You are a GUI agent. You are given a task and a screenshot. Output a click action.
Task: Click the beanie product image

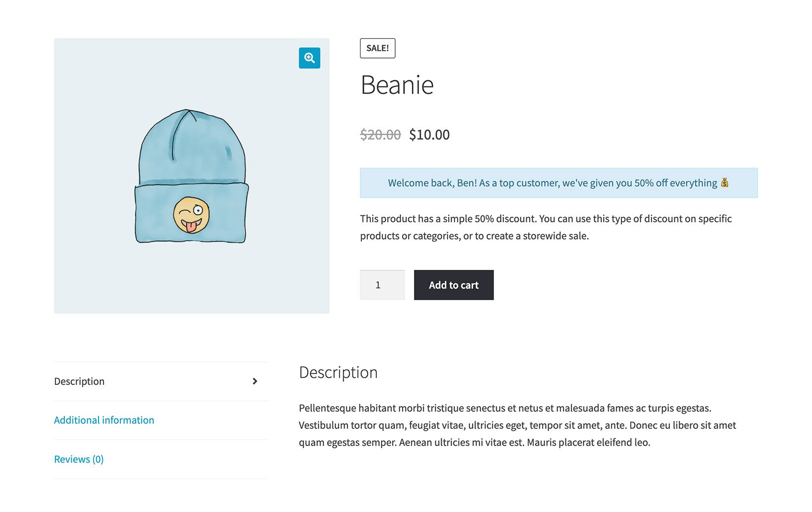pyautogui.click(x=192, y=176)
